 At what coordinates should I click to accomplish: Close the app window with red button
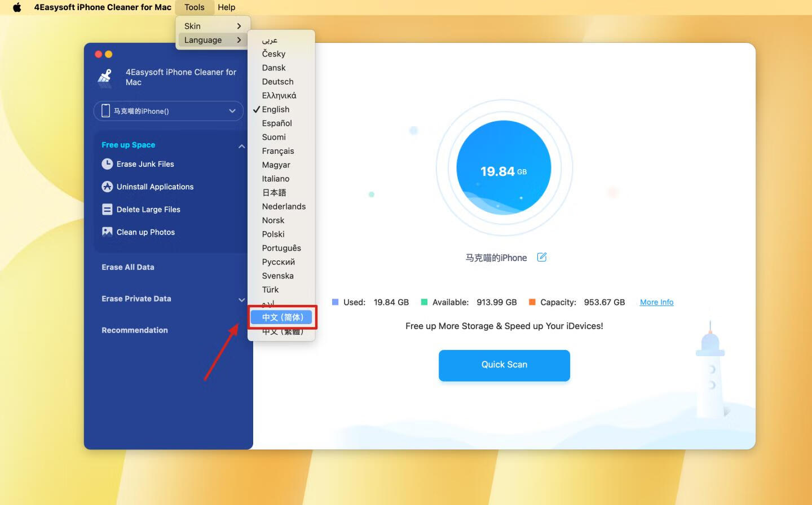98,54
